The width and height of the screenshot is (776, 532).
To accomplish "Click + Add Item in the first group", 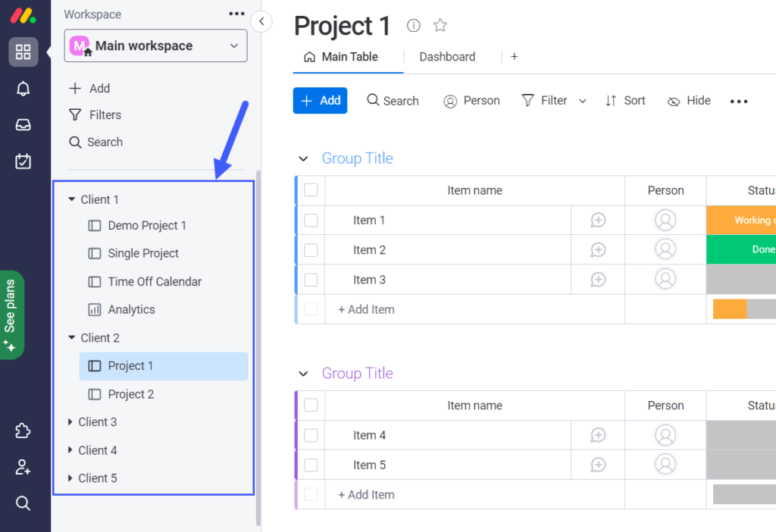I will click(x=366, y=309).
